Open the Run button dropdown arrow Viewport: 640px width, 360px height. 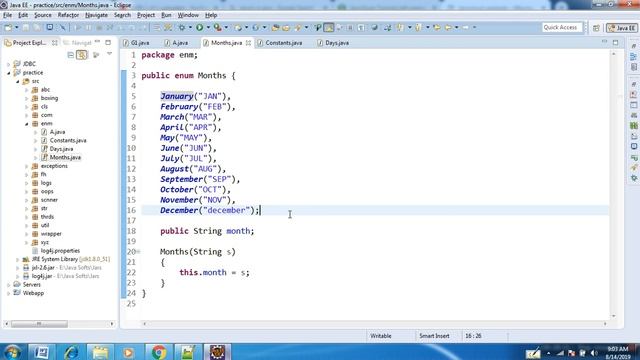pyautogui.click(x=208, y=27)
